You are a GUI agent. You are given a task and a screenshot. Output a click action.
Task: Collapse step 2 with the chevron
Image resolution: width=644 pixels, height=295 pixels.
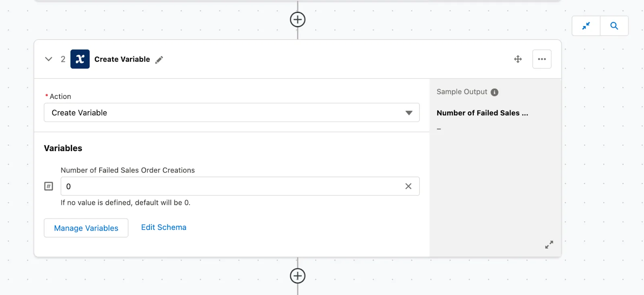(x=49, y=59)
